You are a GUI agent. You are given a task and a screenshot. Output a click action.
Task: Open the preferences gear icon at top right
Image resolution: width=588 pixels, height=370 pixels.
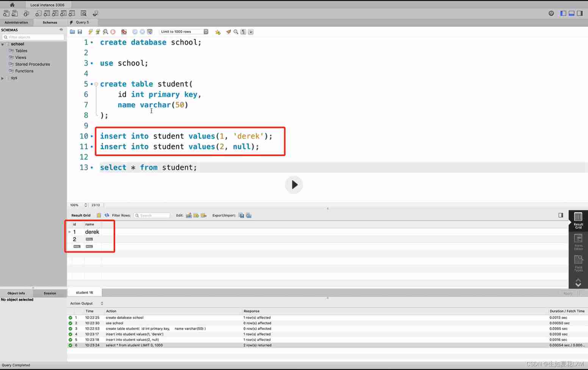(x=551, y=13)
